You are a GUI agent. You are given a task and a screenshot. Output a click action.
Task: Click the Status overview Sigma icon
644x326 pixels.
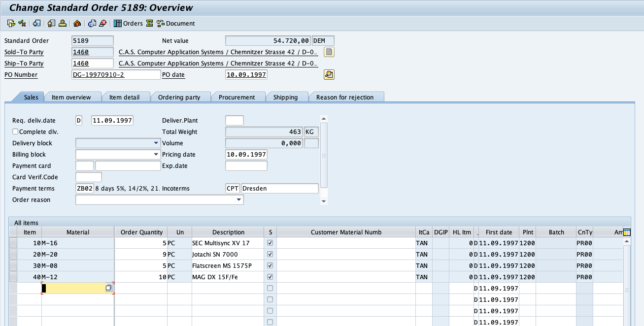tap(149, 23)
